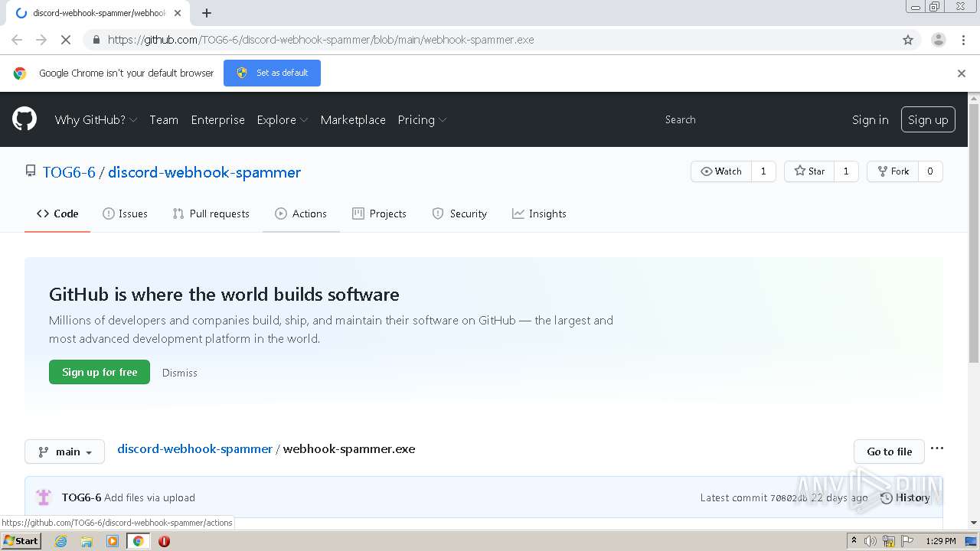Open the Windows Start menu
This screenshot has width=980, height=551.
21,541
